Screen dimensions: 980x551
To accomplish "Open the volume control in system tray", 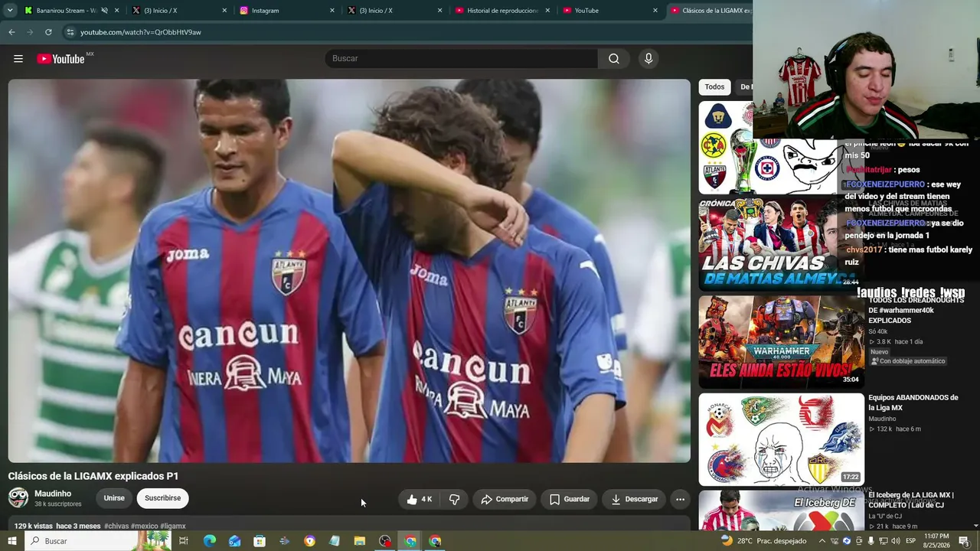I will coord(895,541).
